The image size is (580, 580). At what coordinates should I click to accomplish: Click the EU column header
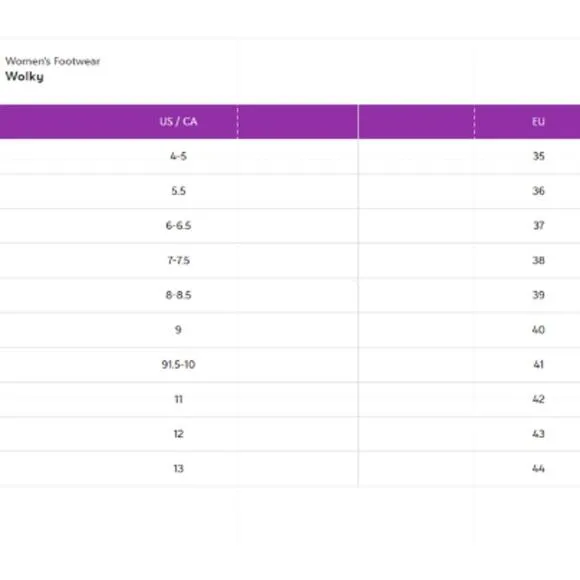[x=538, y=122]
